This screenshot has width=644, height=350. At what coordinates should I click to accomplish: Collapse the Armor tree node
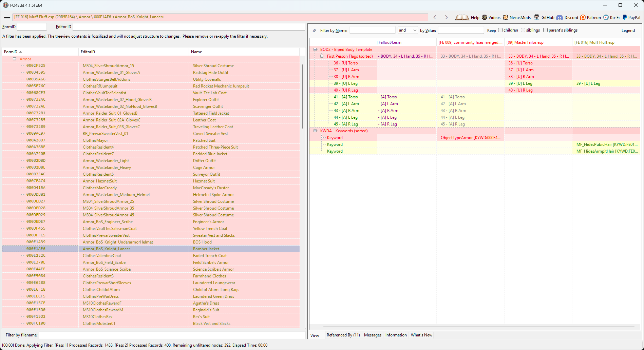tap(15, 59)
